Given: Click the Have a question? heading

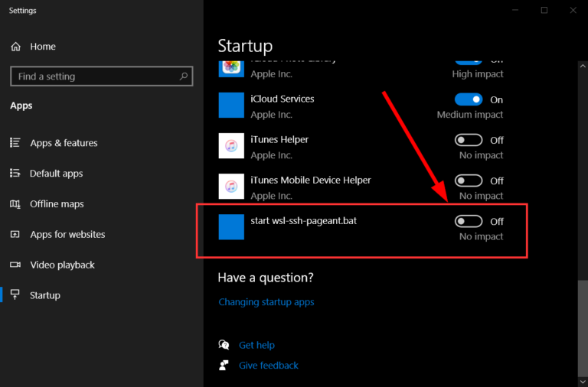Looking at the screenshot, I should [266, 278].
